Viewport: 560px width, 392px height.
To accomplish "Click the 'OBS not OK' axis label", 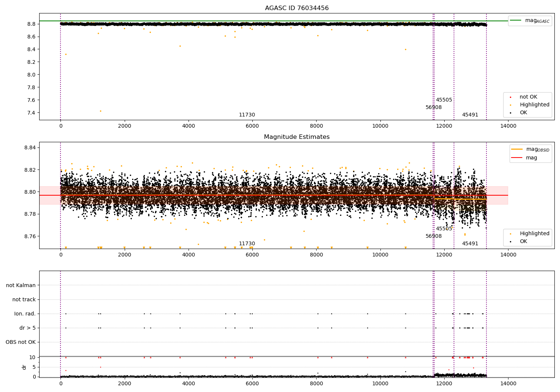I will pyautogui.click(x=21, y=342).
